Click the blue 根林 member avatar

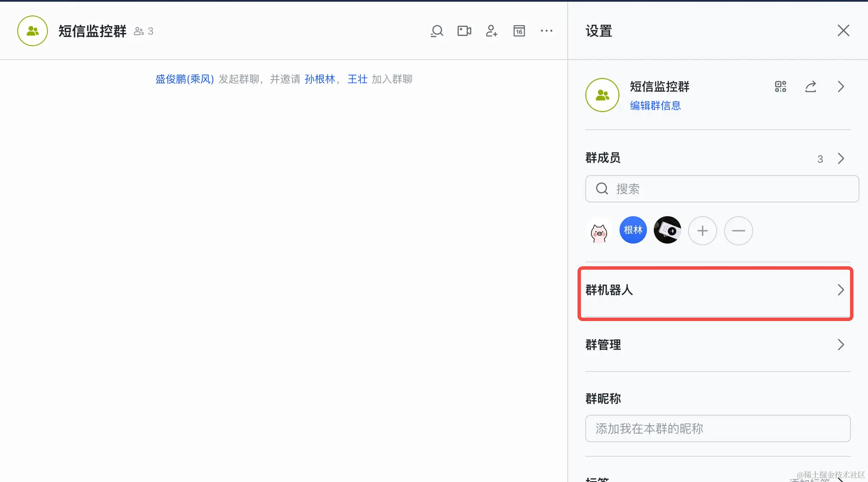[x=633, y=230]
